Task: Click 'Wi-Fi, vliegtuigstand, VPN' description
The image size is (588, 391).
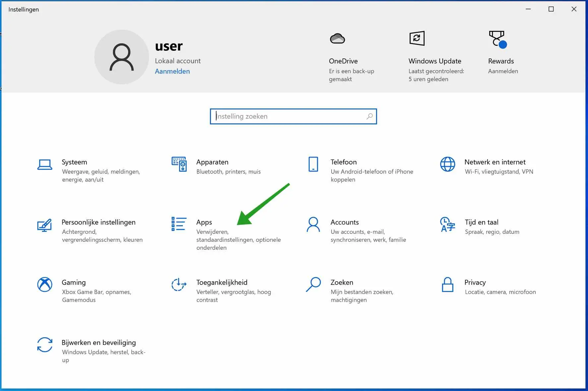Action: click(499, 171)
